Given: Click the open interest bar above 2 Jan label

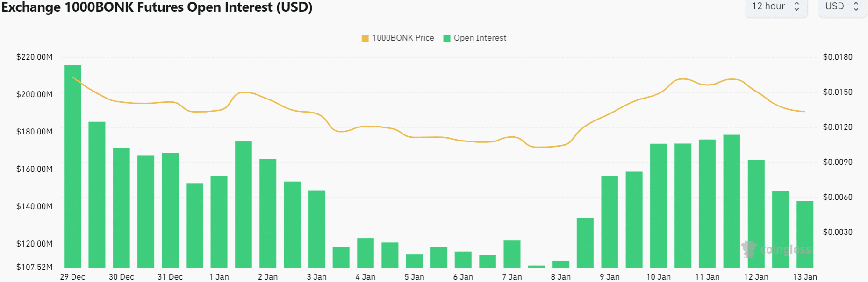Looking at the screenshot, I should pyautogui.click(x=268, y=213).
